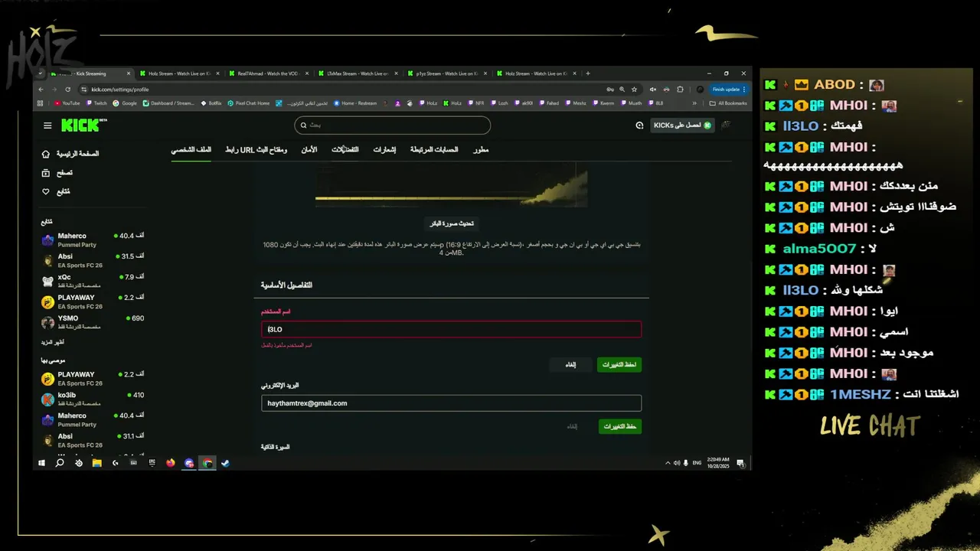980x551 pixels.
Task: Open the الأمان security tab
Action: (309, 149)
